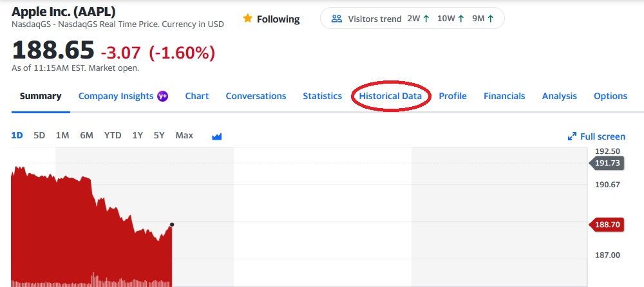Click the Full screen link
Viewport: 644px width, 287px height.
tap(602, 136)
